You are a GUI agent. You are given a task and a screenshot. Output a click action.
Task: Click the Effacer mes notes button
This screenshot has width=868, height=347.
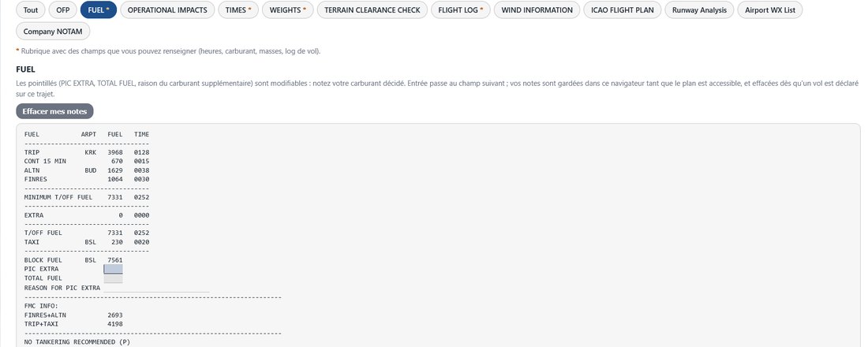tap(54, 111)
